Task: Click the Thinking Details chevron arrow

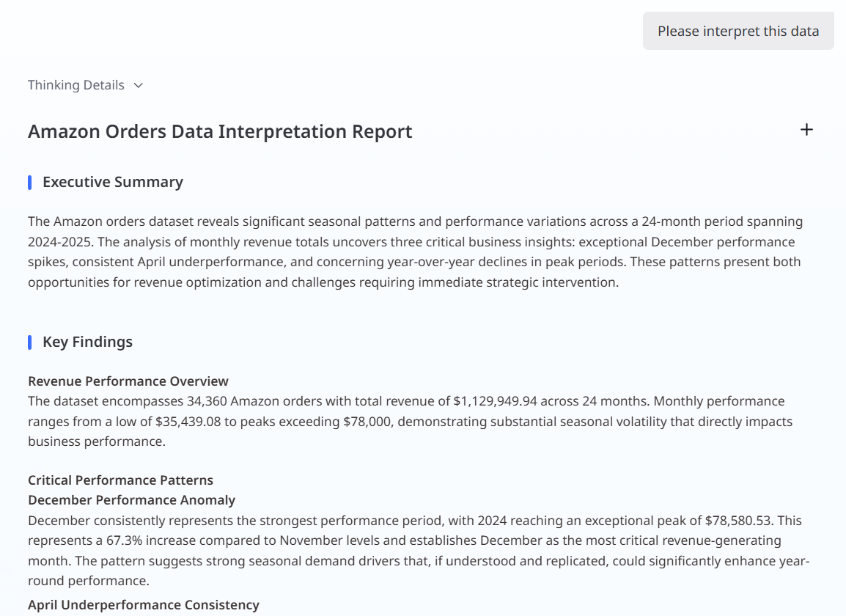Action: pyautogui.click(x=139, y=86)
